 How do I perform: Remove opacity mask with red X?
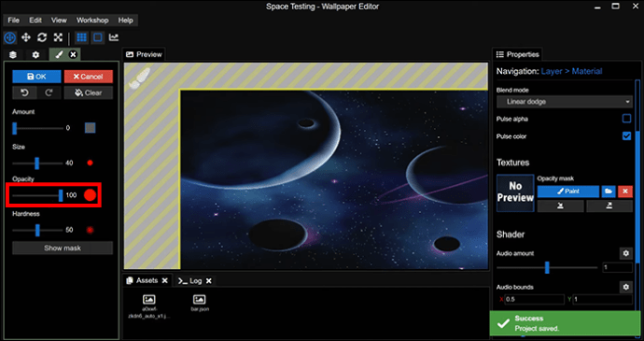pyautogui.click(x=625, y=192)
